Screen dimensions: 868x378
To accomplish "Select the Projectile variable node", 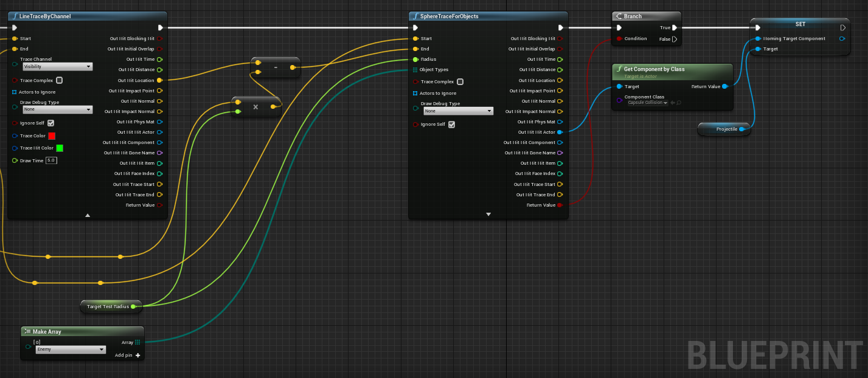I will (726, 129).
